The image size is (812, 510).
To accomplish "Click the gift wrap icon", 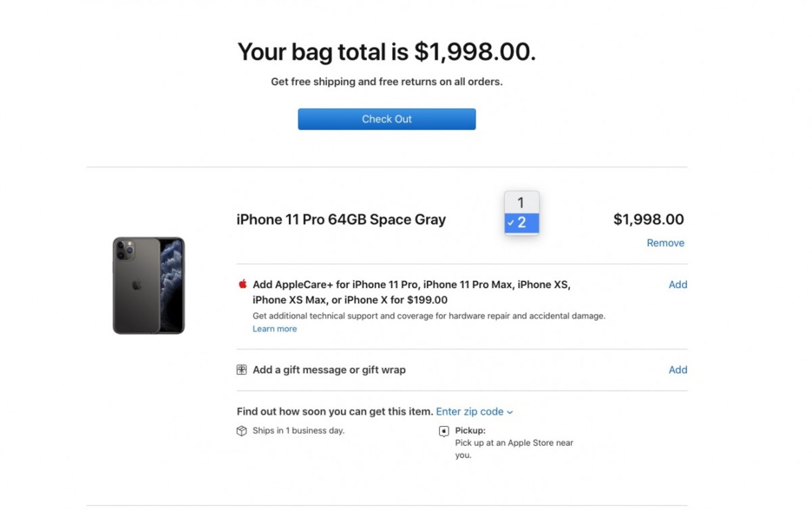I will [241, 370].
